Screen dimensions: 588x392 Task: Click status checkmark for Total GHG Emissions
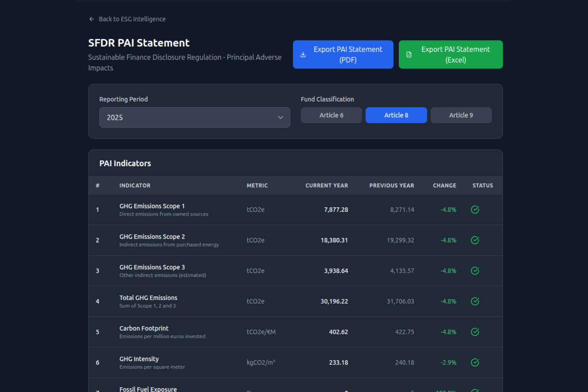475,301
